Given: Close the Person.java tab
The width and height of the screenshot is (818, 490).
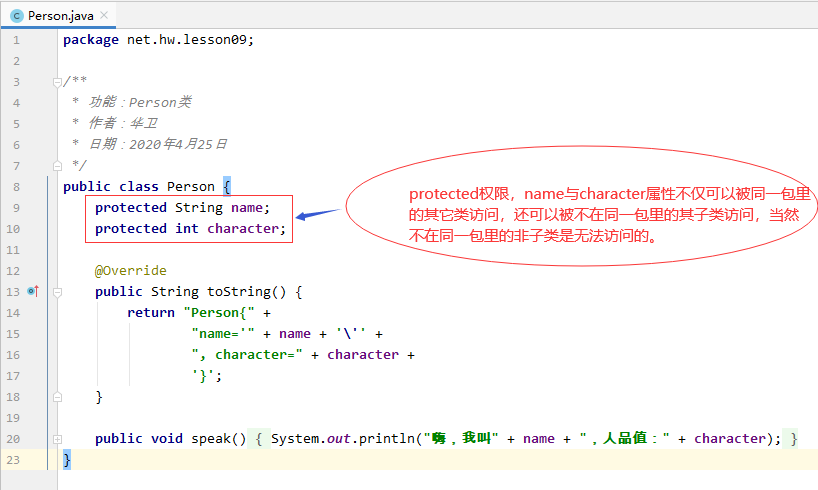Looking at the screenshot, I should pyautogui.click(x=104, y=15).
